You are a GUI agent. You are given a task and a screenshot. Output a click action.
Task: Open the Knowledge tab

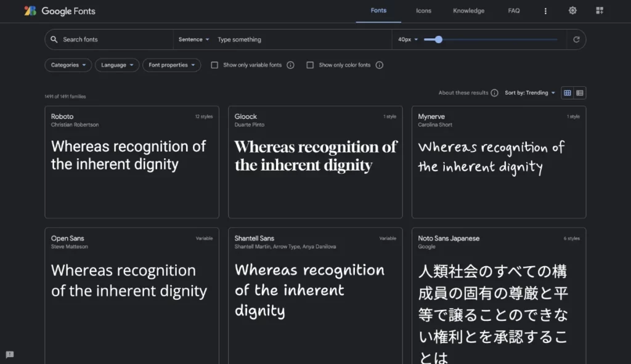[468, 11]
